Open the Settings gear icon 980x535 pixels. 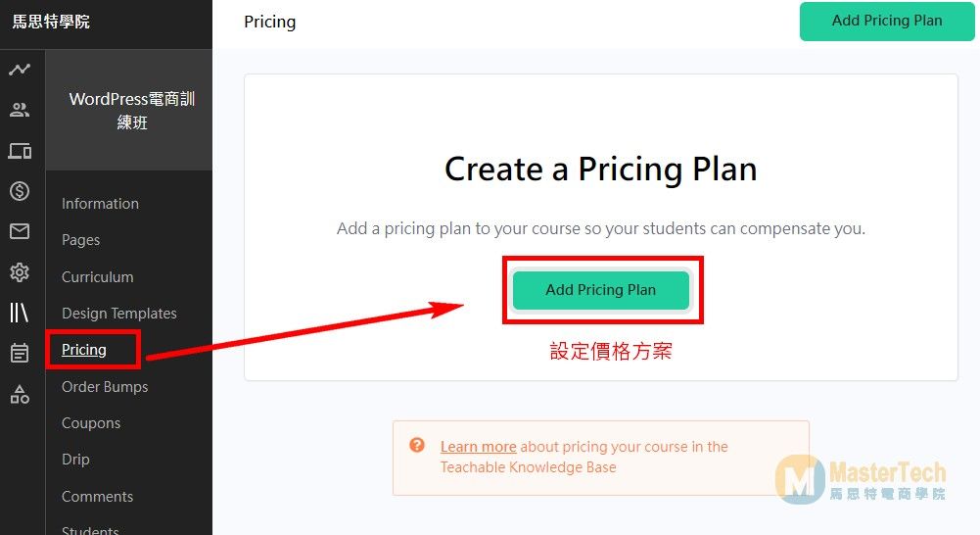[20, 272]
